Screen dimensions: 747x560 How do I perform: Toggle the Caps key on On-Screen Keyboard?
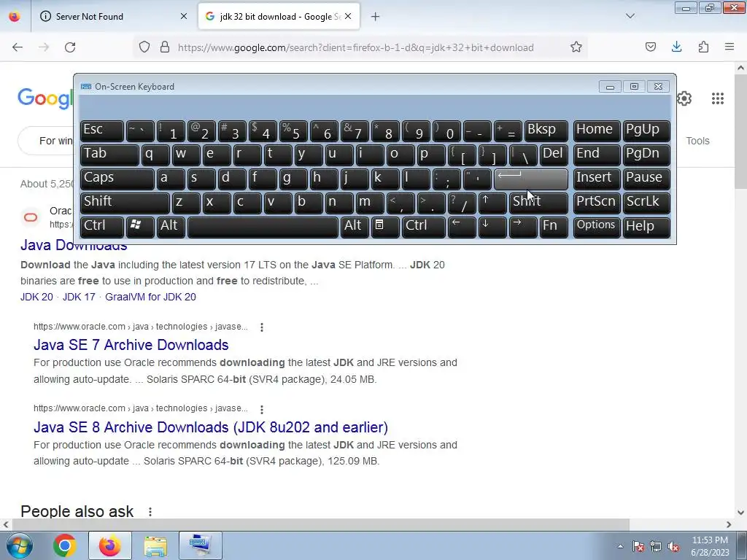117,179
